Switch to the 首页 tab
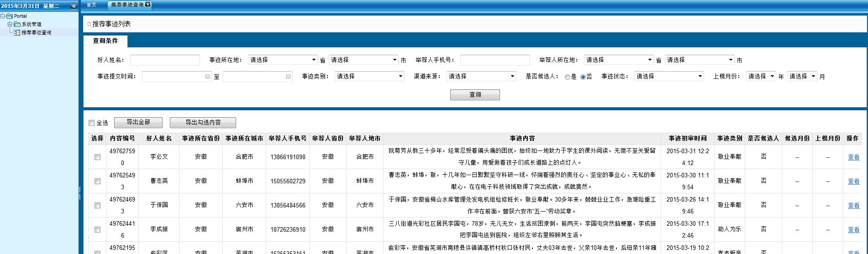This screenshot has width=868, height=254. point(91,5)
